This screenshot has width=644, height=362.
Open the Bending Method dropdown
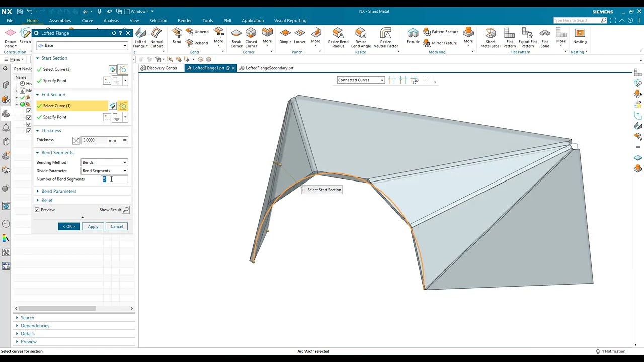[104, 162]
